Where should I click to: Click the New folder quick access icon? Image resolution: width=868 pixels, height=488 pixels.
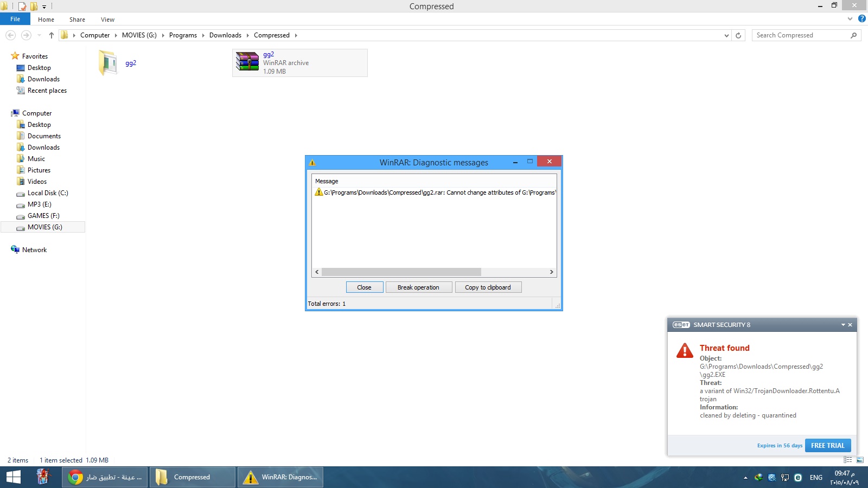tap(34, 7)
